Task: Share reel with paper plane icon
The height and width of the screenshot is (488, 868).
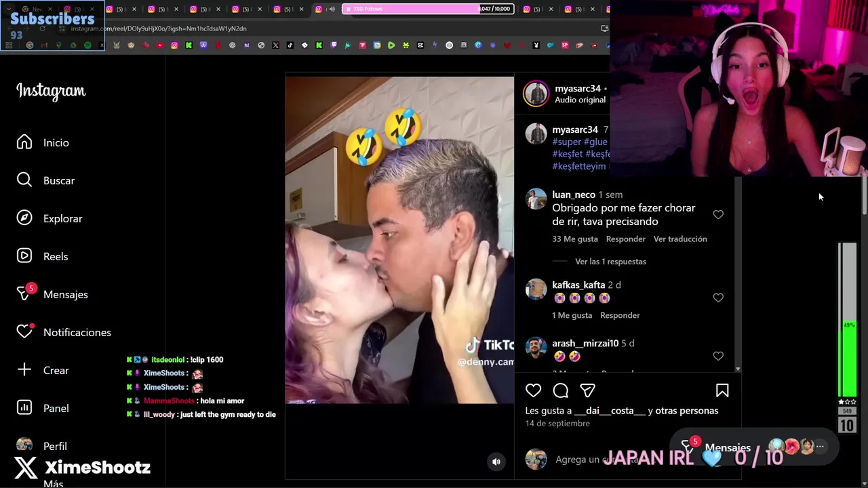Action: (x=587, y=390)
